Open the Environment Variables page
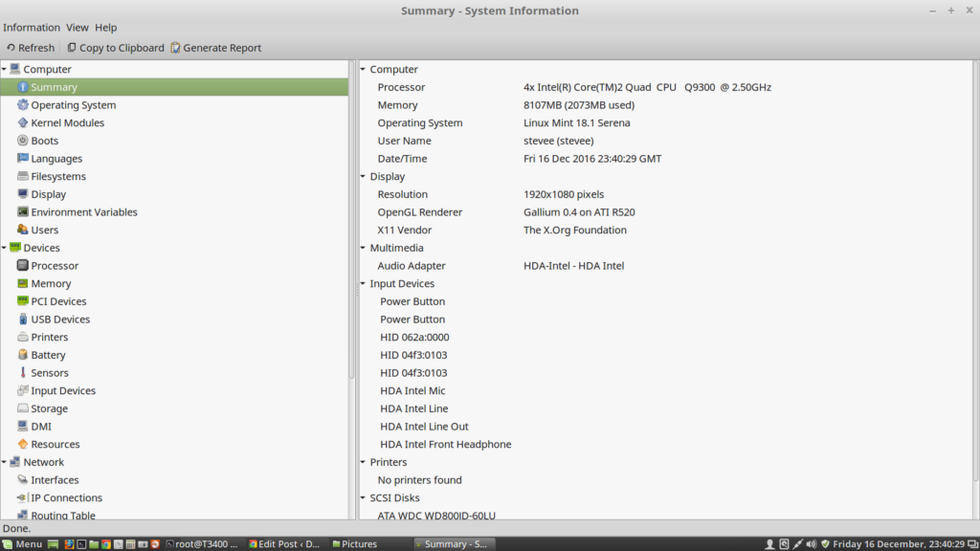Image resolution: width=980 pixels, height=551 pixels. pyautogui.click(x=83, y=212)
